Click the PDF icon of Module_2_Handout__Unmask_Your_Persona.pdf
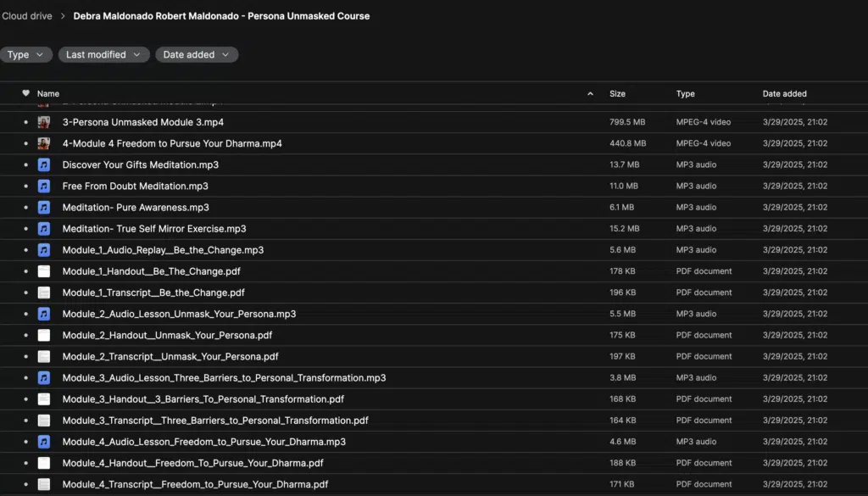The height and width of the screenshot is (496, 868). 44,336
